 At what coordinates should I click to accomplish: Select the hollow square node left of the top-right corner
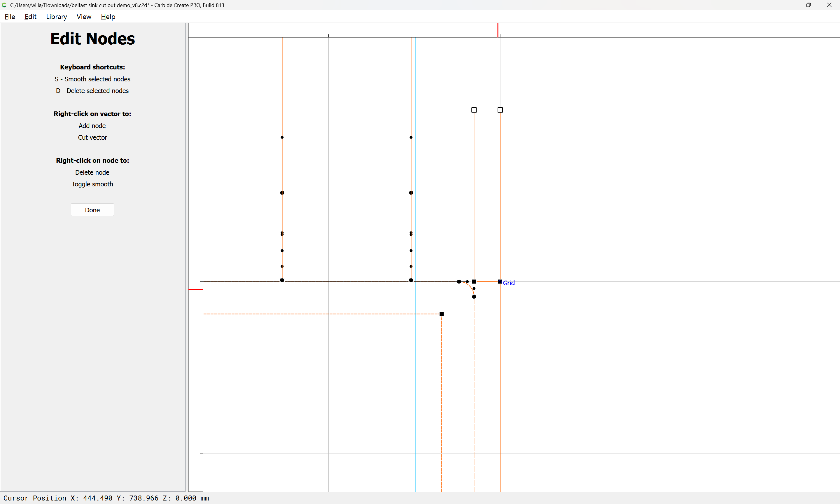click(x=474, y=110)
